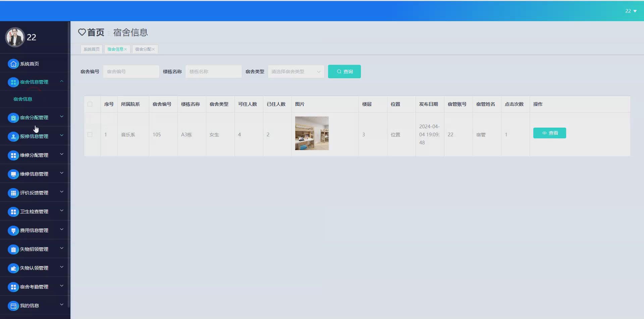Screen dimensions: 644x319
Task: Click the 失物认领管理 sidebar icon
Action: coord(13,268)
